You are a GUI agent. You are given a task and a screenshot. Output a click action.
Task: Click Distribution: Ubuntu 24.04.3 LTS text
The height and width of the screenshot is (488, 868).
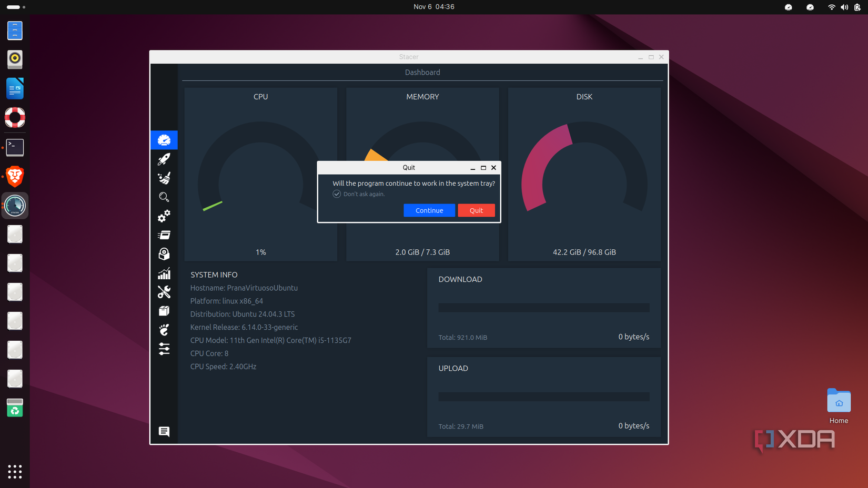[243, 314]
